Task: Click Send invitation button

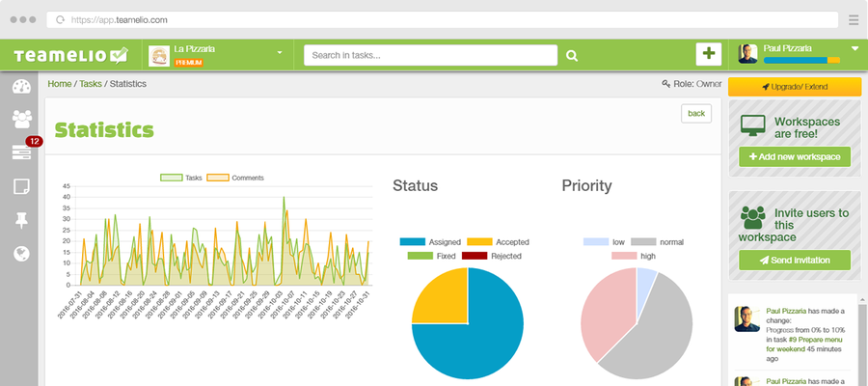Action: [795, 261]
